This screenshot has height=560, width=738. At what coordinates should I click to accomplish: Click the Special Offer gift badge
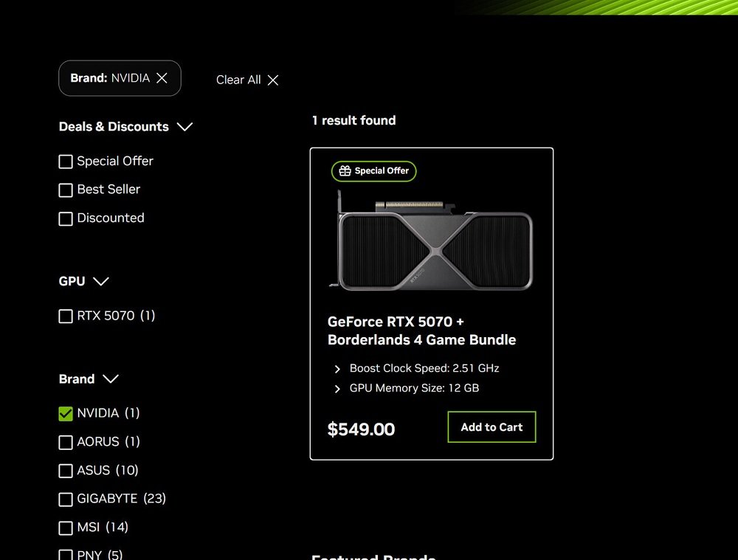(x=374, y=171)
